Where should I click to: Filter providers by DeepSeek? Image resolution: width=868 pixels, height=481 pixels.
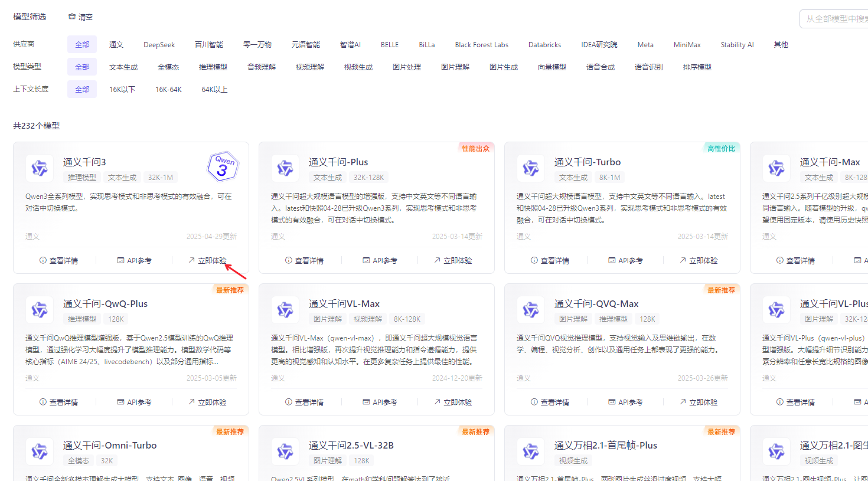click(159, 44)
